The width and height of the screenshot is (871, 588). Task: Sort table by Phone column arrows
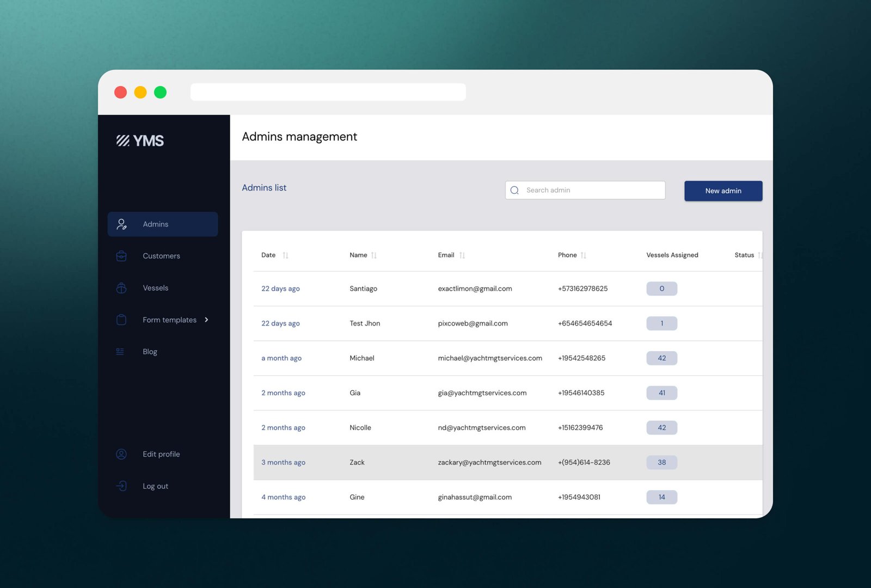(584, 255)
